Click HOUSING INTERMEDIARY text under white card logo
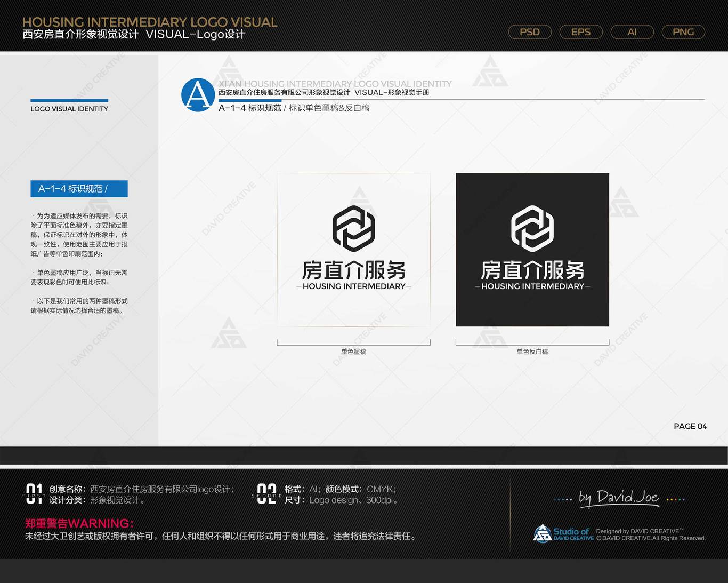The image size is (728, 583). [354, 286]
